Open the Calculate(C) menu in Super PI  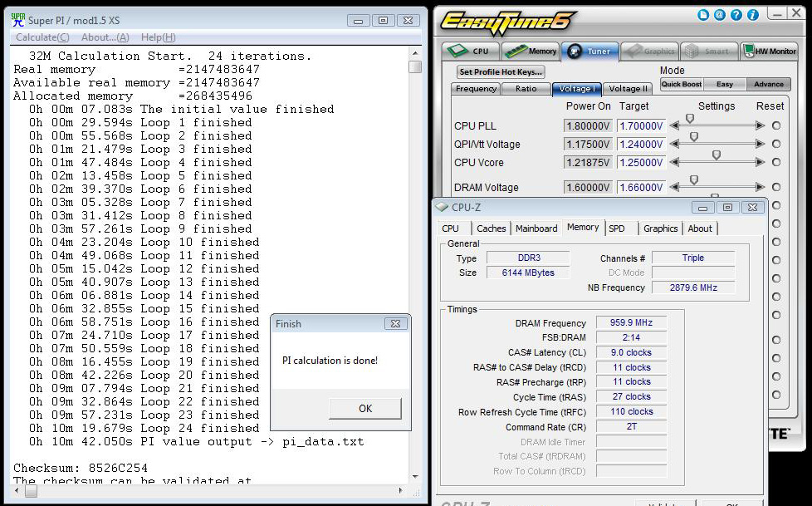click(x=42, y=37)
